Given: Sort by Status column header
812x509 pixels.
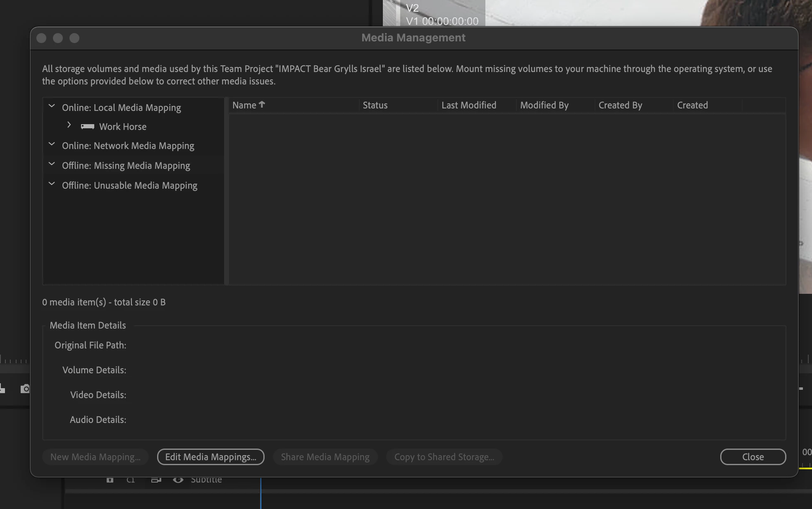Looking at the screenshot, I should 375,105.
